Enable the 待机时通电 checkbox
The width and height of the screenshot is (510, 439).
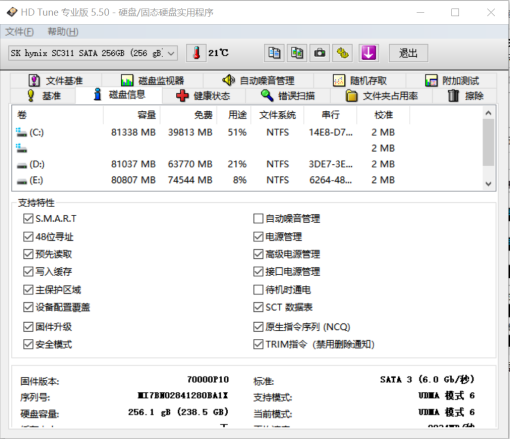point(258,289)
